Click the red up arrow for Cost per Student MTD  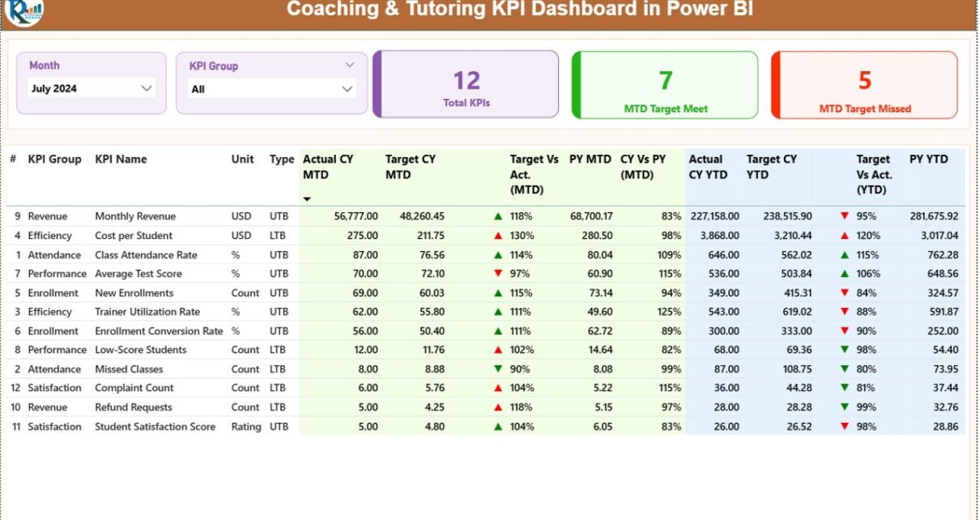tap(499, 236)
